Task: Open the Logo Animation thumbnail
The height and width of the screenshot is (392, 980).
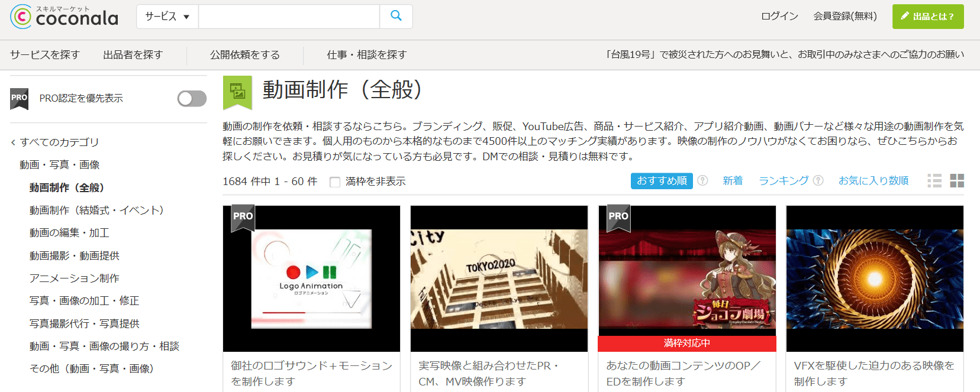Action: coord(312,279)
